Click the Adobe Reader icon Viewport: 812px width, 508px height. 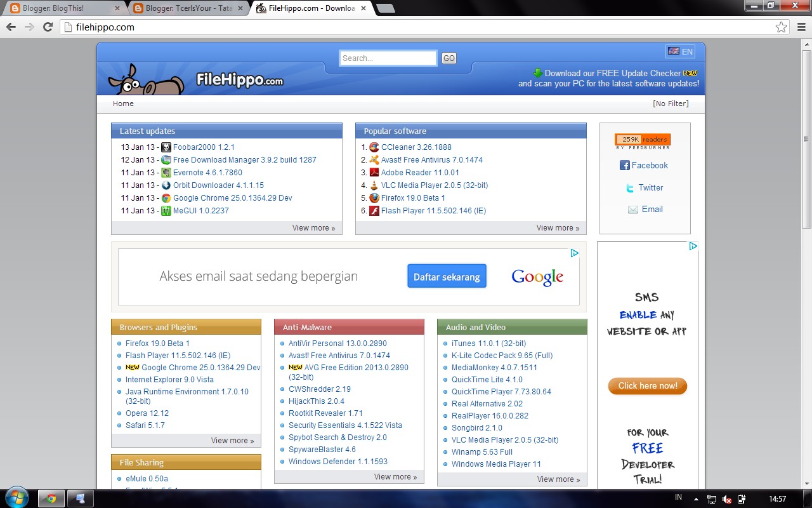pyautogui.click(x=374, y=173)
